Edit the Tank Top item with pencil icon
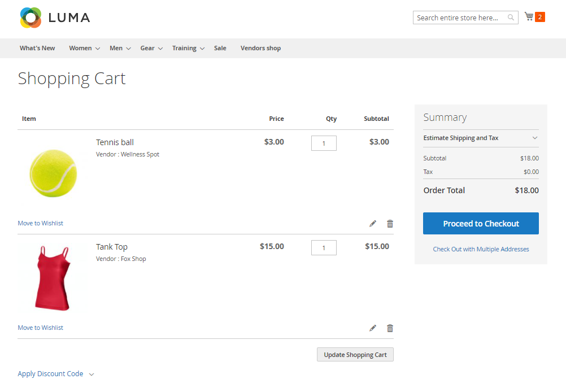The width and height of the screenshot is (566, 392). point(373,328)
